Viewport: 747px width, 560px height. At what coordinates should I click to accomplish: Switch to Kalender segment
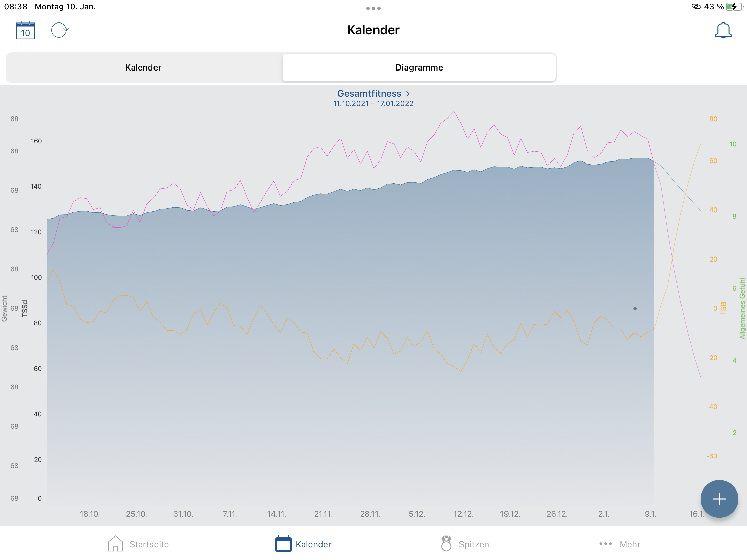click(x=143, y=67)
